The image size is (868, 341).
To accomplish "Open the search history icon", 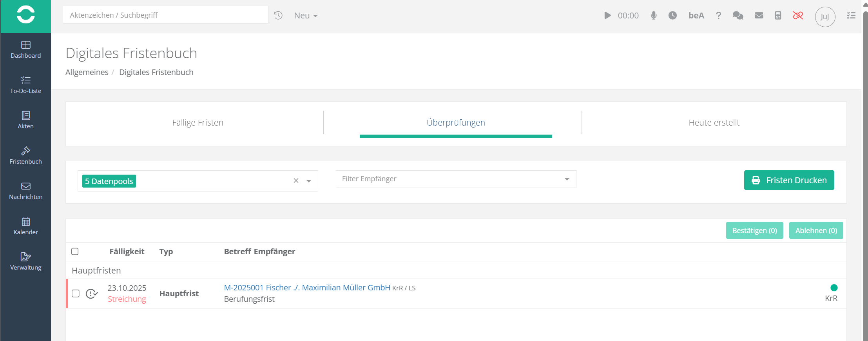I will pyautogui.click(x=278, y=15).
